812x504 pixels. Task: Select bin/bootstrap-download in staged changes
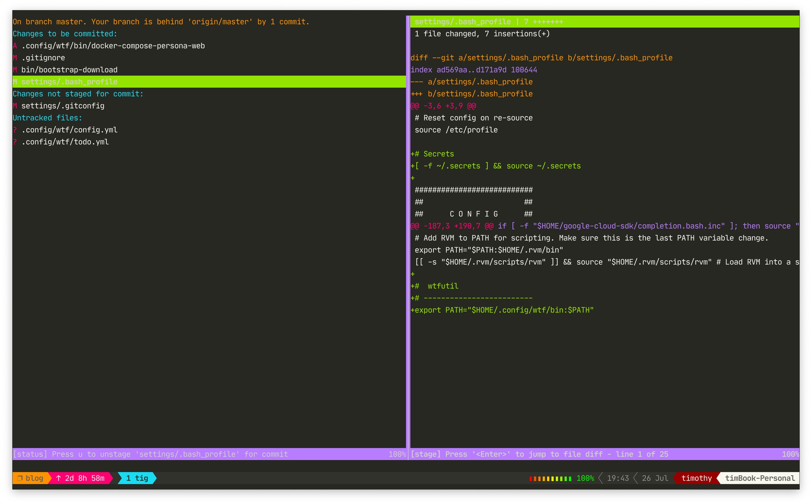click(x=69, y=70)
